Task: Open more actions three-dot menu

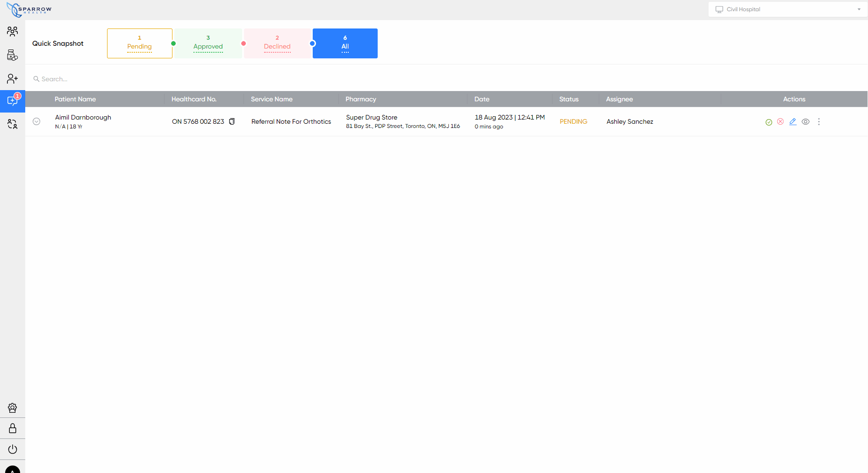Action: click(x=818, y=121)
